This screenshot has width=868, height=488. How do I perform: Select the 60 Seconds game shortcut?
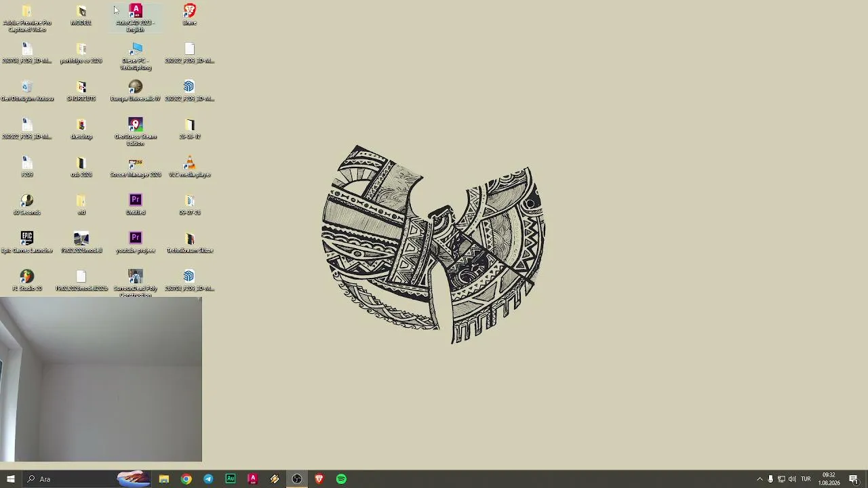(x=27, y=205)
